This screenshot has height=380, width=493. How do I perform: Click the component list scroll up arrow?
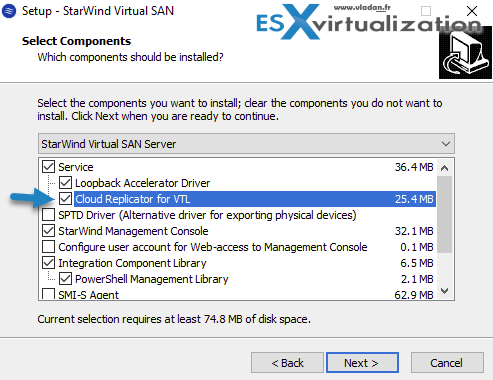(x=444, y=168)
